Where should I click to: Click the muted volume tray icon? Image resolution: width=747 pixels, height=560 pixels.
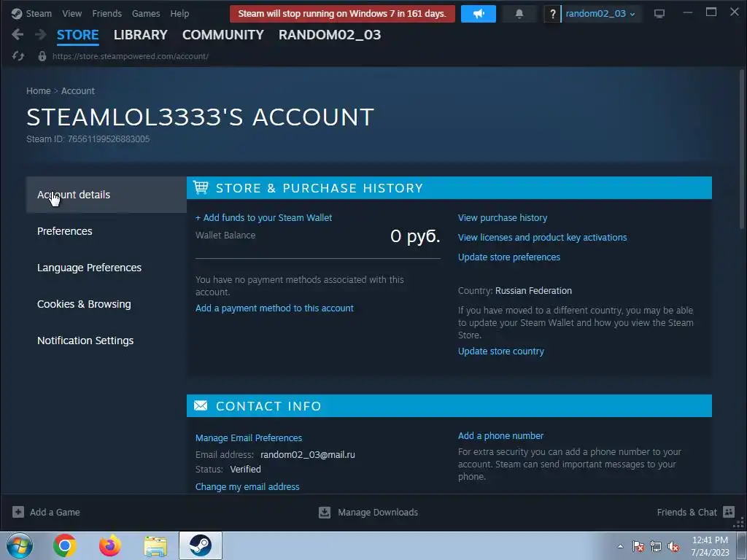[x=673, y=546]
